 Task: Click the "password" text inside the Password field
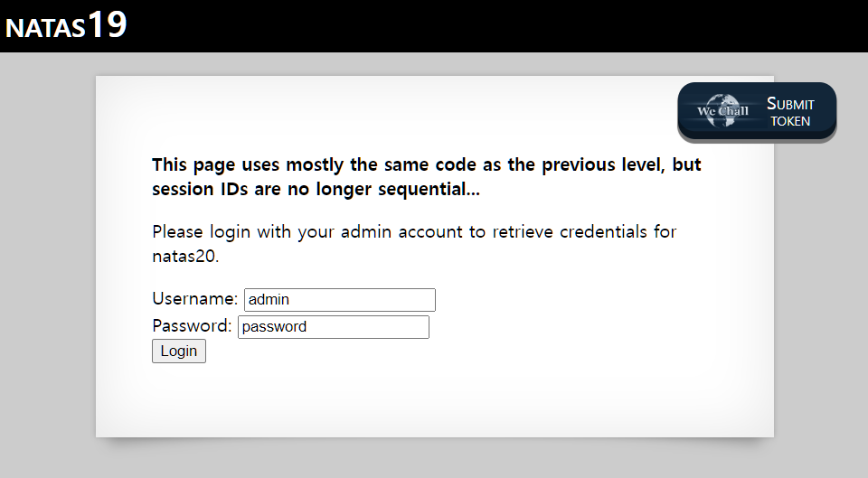(275, 327)
